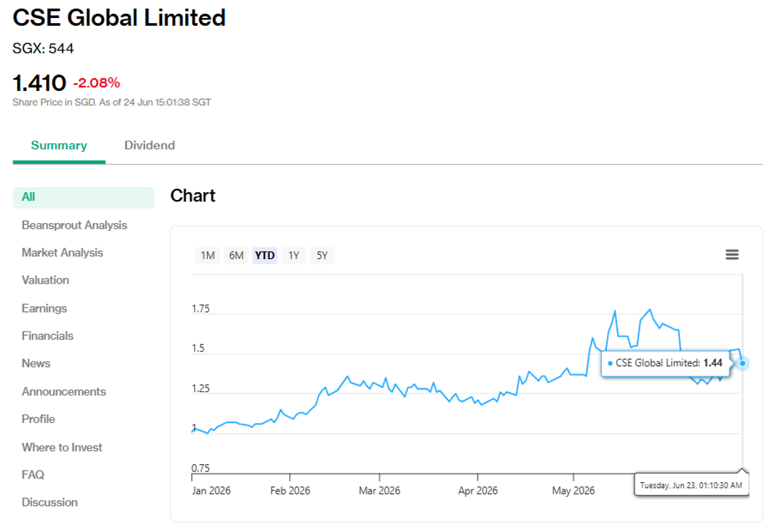Click the highlighted chart data point marker
The width and height of the screenshot is (770, 532).
[743, 364]
